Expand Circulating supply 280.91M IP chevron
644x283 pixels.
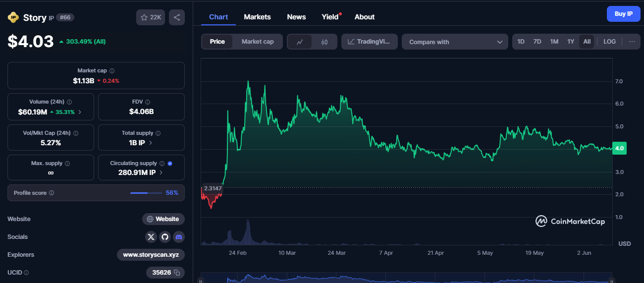tap(161, 173)
